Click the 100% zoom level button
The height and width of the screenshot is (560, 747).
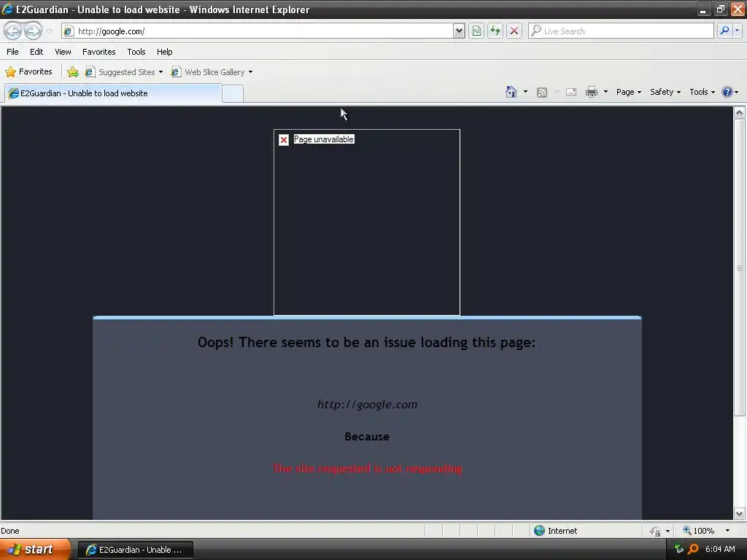(x=698, y=531)
